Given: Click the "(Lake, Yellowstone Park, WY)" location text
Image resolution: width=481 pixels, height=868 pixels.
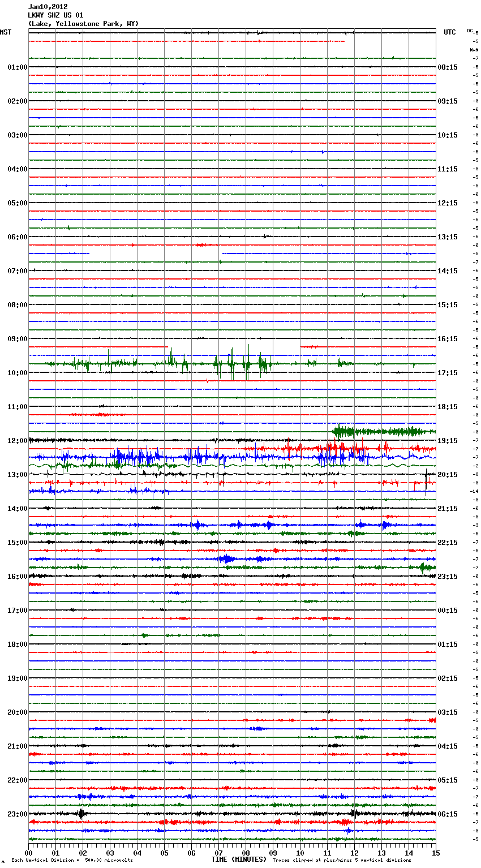Looking at the screenshot, I should [x=83, y=24].
